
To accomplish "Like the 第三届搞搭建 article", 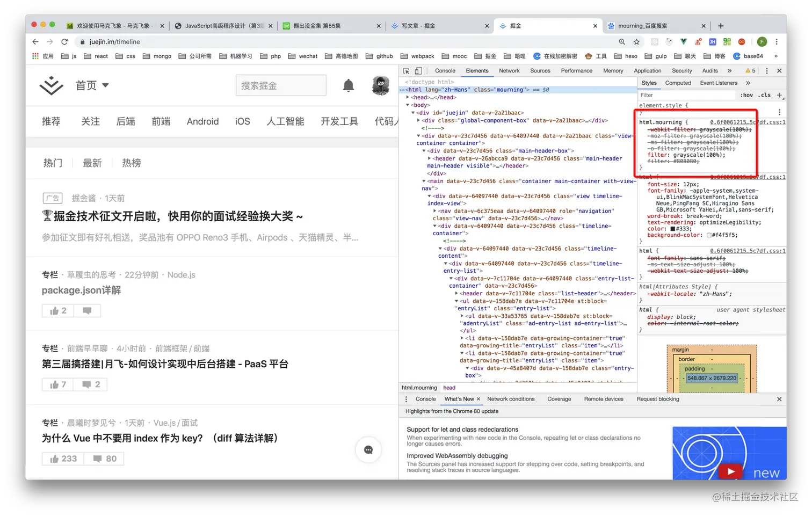I will (58, 384).
